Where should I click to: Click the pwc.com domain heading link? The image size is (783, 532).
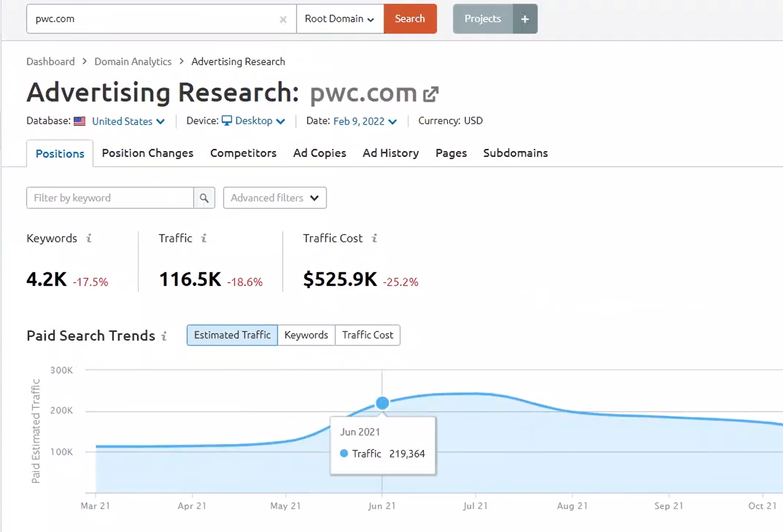[x=363, y=93]
